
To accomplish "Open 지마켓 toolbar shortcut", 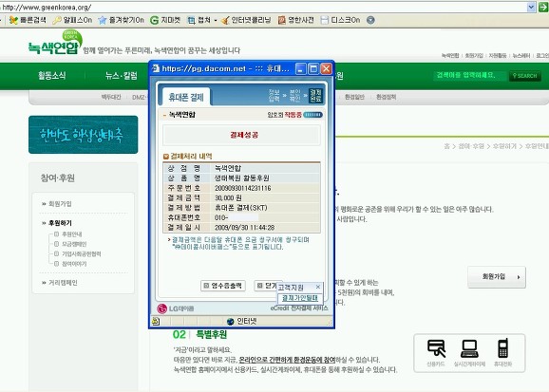I will [165, 20].
